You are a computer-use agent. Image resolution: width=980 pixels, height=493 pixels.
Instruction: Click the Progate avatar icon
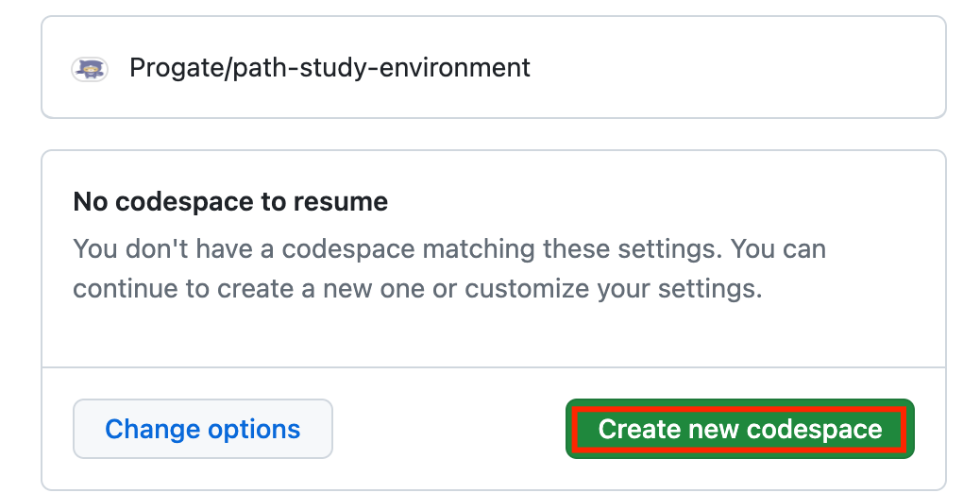tap(91, 69)
